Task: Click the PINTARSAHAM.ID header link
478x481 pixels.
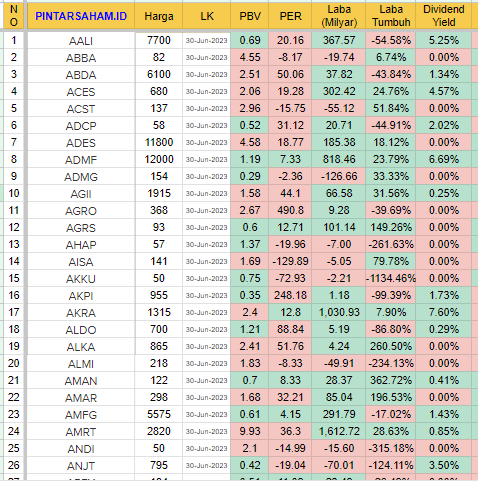Action: point(81,16)
